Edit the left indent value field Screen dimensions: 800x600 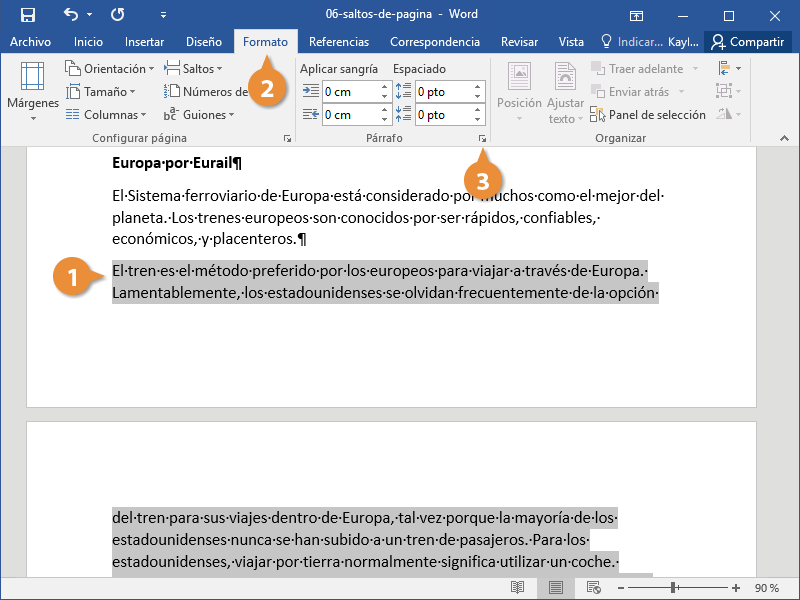point(351,92)
